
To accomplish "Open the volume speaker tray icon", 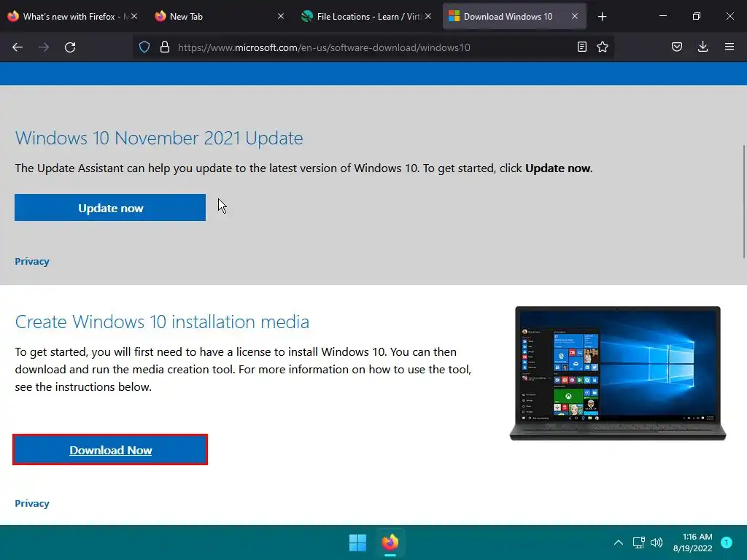I will [x=657, y=542].
